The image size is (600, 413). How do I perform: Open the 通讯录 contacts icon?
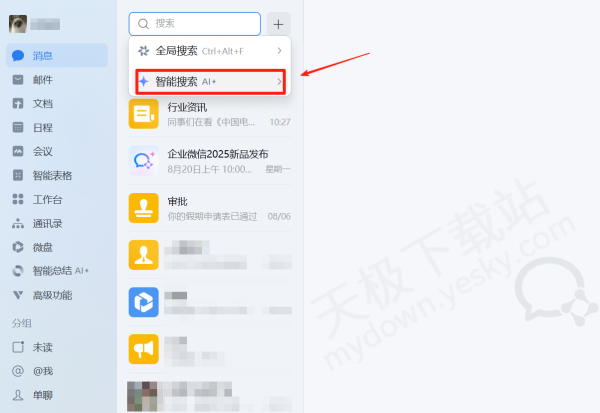[x=18, y=223]
